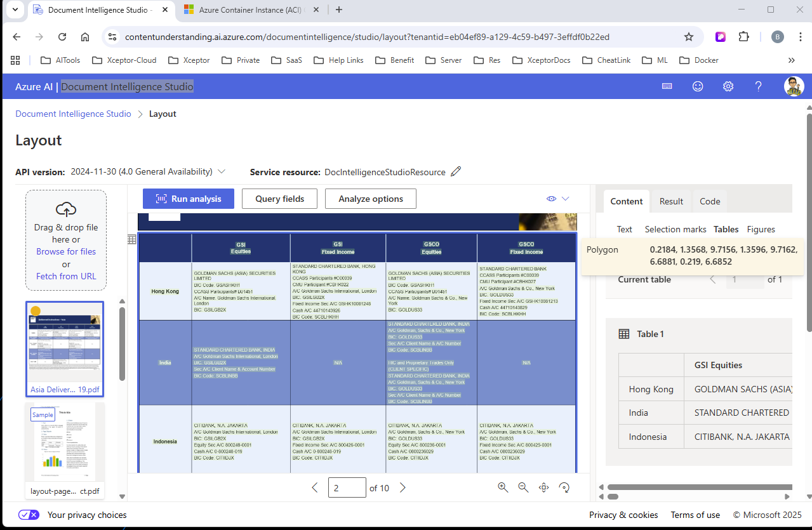Viewport: 812px width, 530px height.
Task: Switch to the Code tab
Action: point(710,201)
